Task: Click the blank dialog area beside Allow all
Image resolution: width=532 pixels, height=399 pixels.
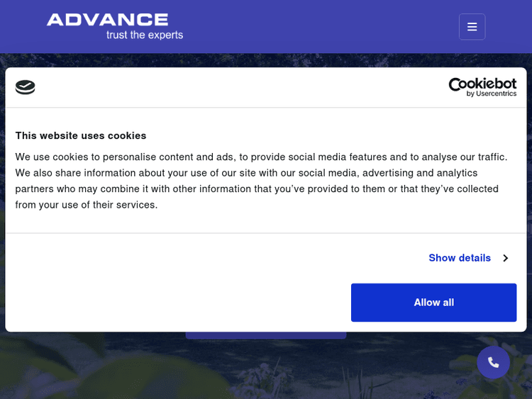Action: click(177, 303)
